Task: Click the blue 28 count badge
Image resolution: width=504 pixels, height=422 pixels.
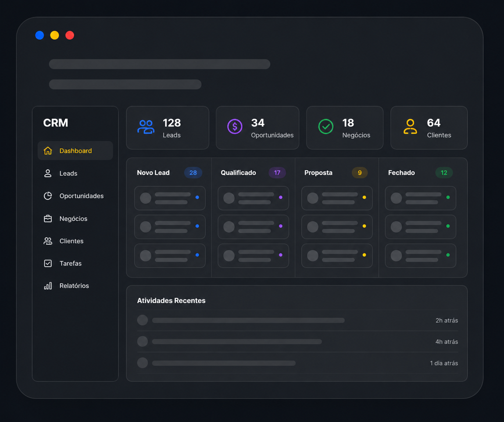Action: (x=193, y=173)
